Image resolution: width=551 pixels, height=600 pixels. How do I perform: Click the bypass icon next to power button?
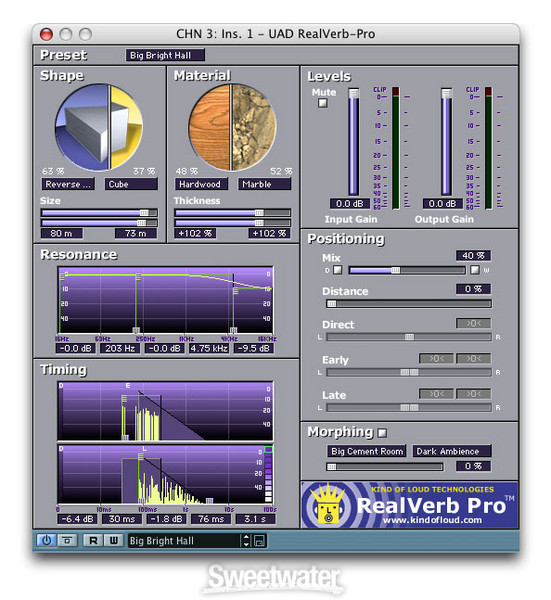[67, 540]
